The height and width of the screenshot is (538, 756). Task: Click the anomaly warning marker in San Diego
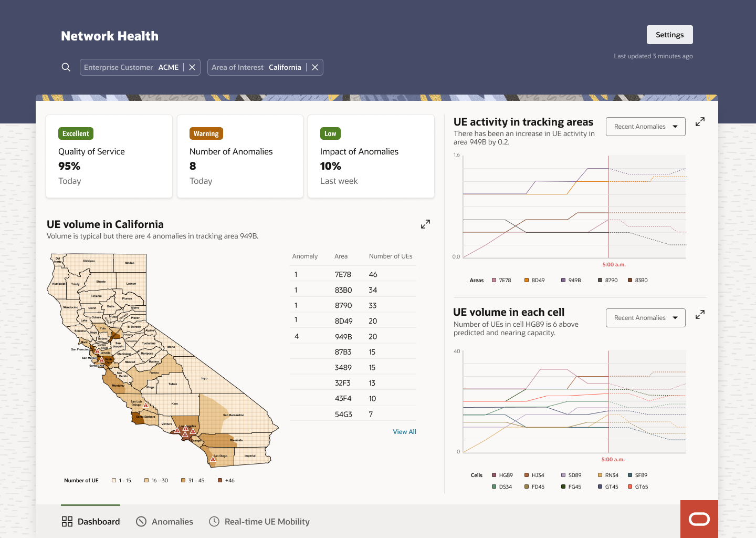click(x=213, y=459)
